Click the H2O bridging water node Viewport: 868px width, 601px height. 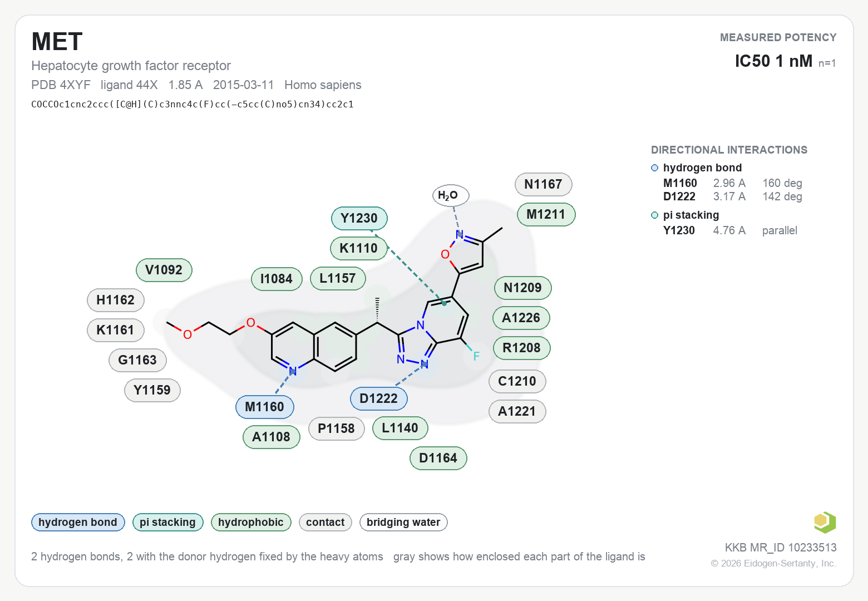[x=451, y=195]
